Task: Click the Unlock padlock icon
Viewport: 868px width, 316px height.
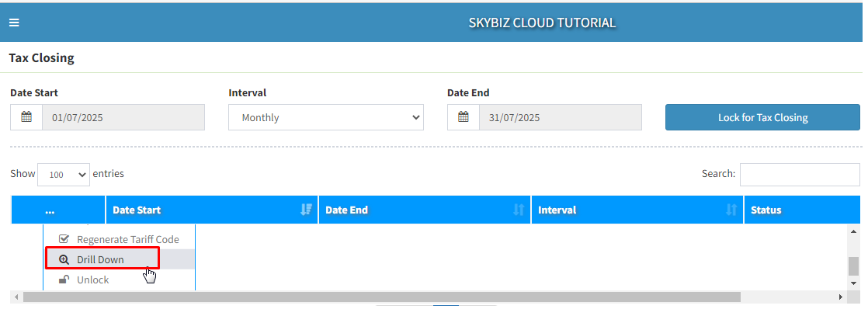Action: coord(64,280)
